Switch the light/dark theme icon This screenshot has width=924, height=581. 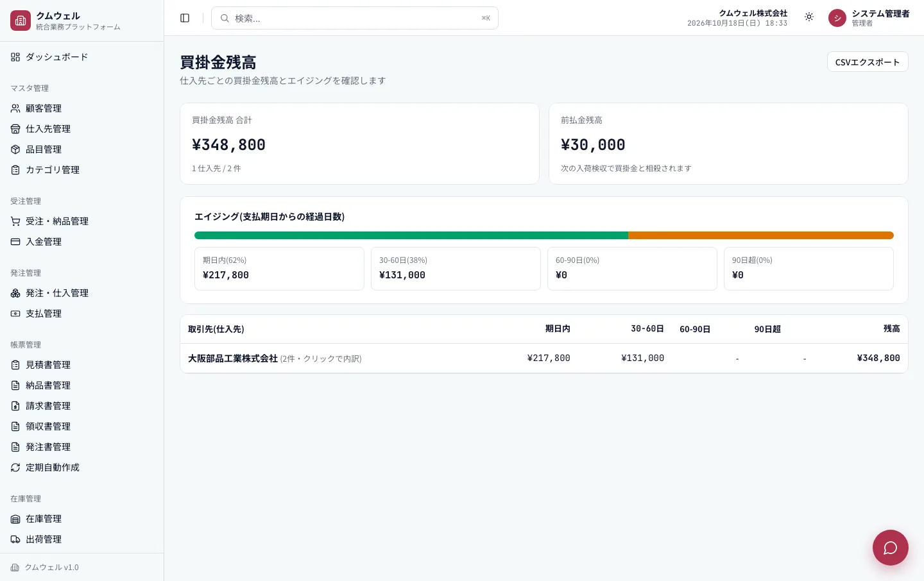click(x=809, y=17)
